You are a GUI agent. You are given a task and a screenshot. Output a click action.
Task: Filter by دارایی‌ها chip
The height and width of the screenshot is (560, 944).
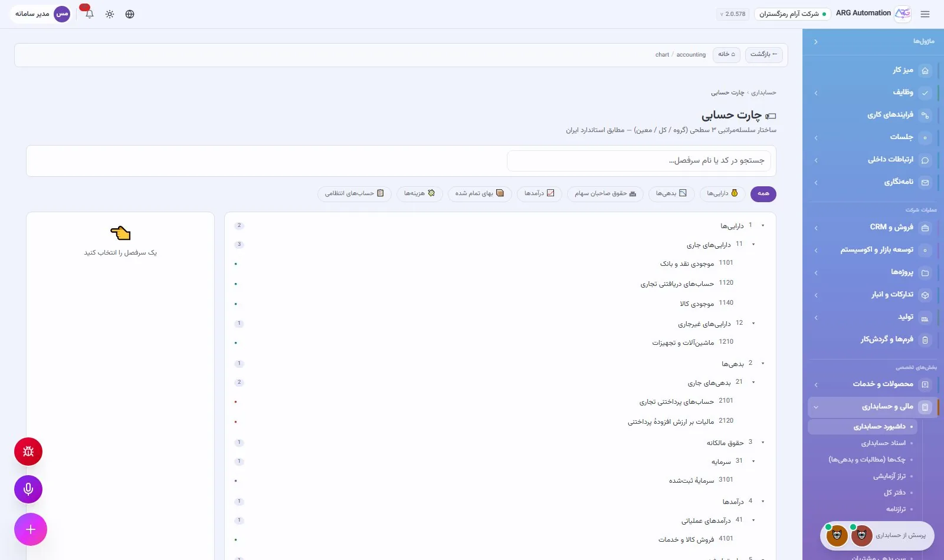click(x=723, y=194)
